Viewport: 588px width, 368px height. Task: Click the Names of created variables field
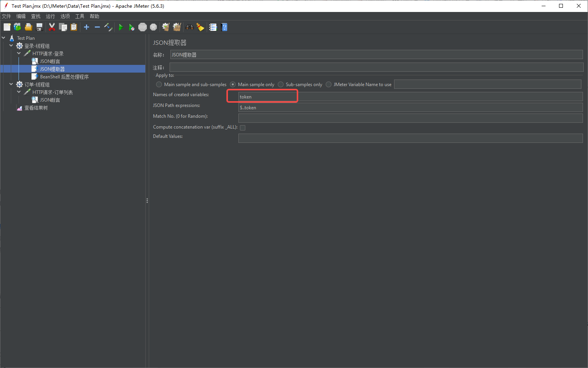click(410, 97)
